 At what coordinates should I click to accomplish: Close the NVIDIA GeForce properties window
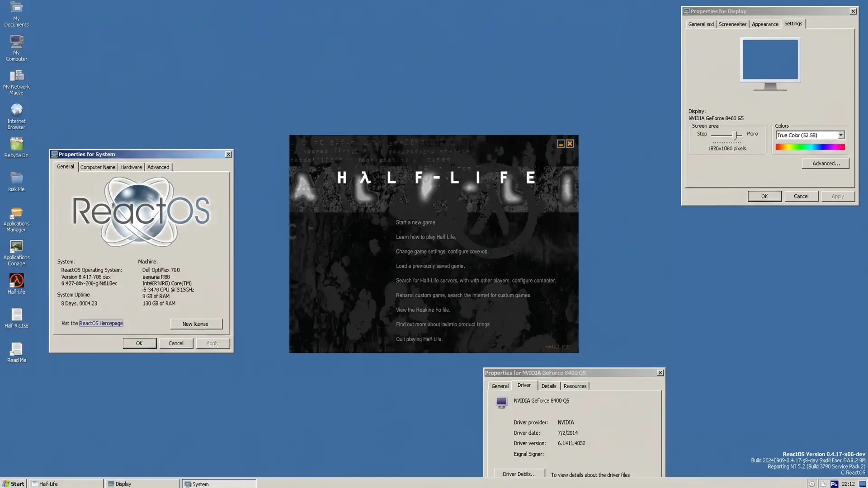coord(660,373)
